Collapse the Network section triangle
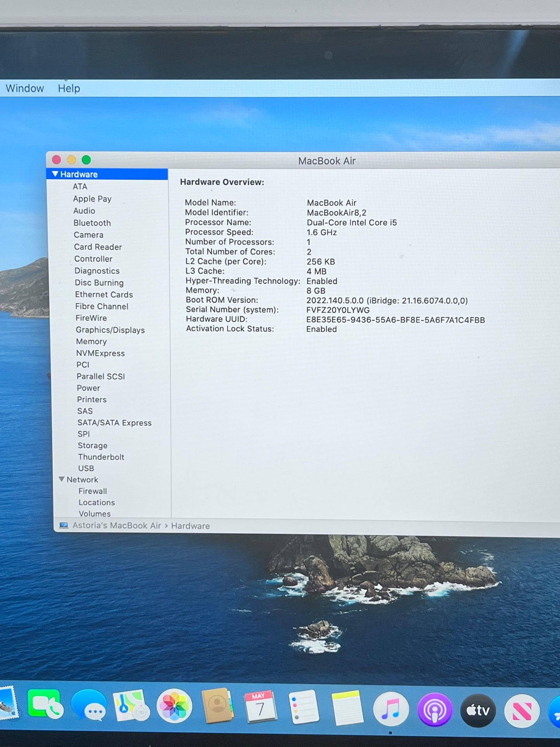This screenshot has width=560, height=747. (62, 479)
